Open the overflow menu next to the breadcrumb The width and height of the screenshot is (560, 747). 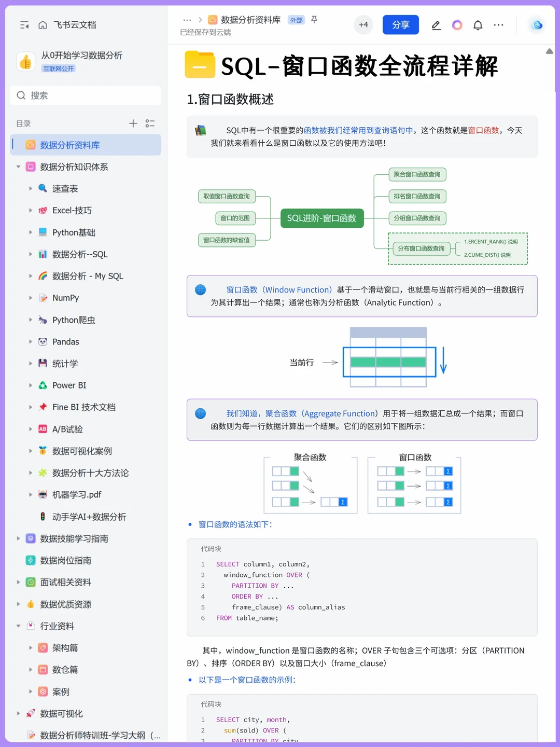(187, 19)
